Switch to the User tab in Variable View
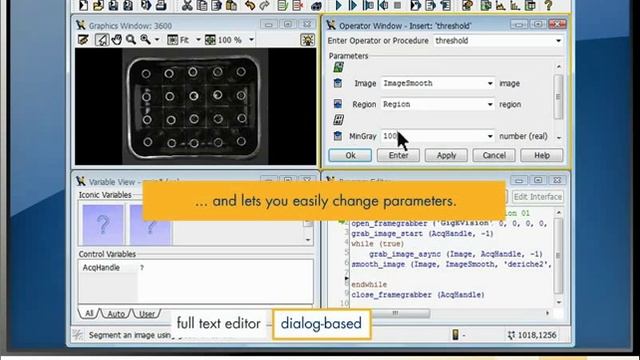Viewport: 640px width, 360px height. tap(147, 314)
